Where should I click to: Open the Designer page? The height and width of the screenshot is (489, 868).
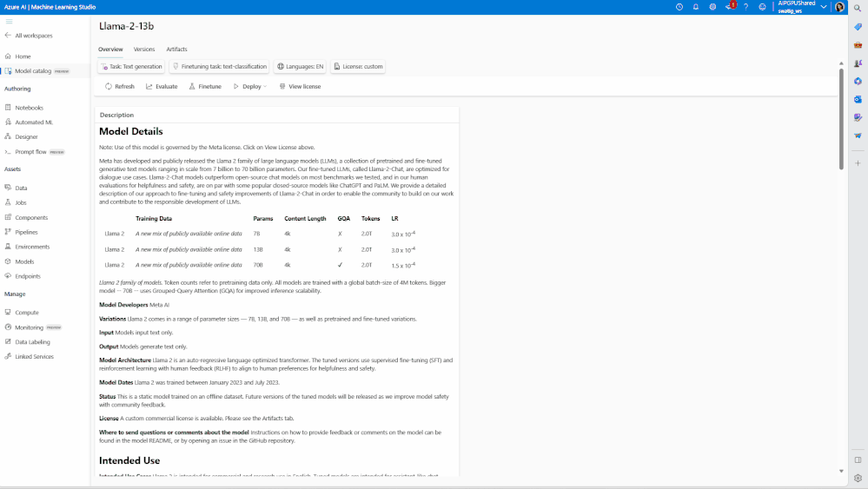22,136
